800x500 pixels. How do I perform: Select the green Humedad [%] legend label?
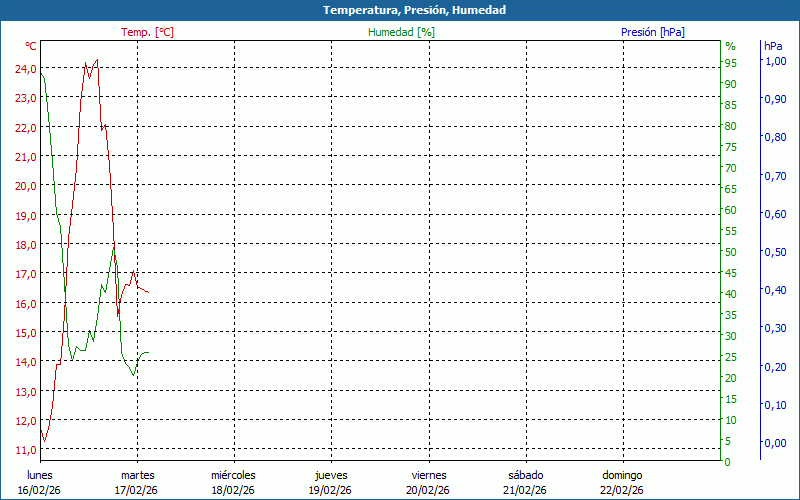[x=401, y=32]
